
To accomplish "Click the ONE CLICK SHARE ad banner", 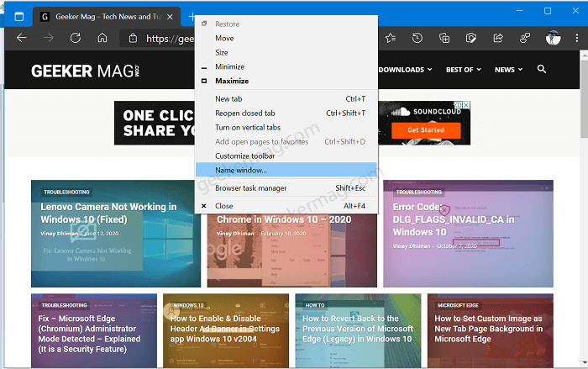I will [x=155, y=123].
